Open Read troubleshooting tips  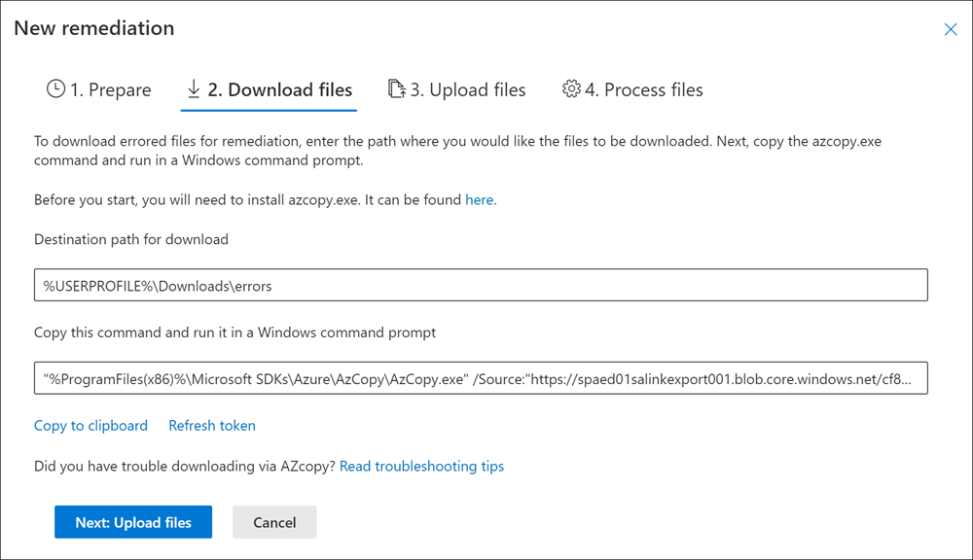[421, 466]
